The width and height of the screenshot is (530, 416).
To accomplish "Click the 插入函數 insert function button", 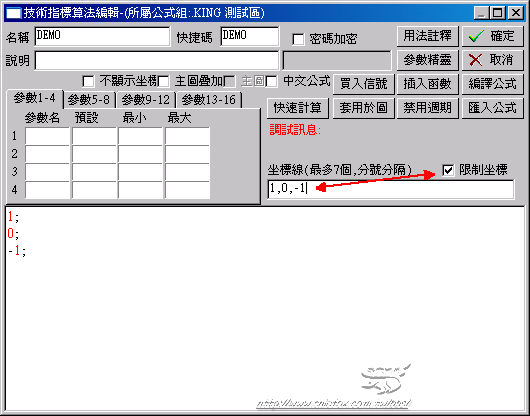I will pyautogui.click(x=427, y=84).
